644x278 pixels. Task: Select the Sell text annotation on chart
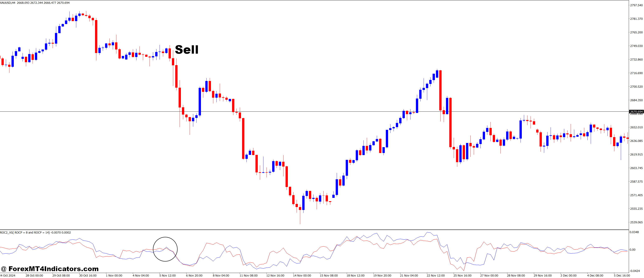click(x=187, y=50)
